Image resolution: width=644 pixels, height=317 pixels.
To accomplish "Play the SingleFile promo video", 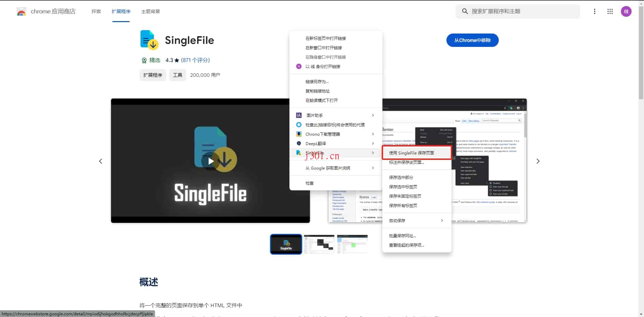I will click(x=211, y=161).
